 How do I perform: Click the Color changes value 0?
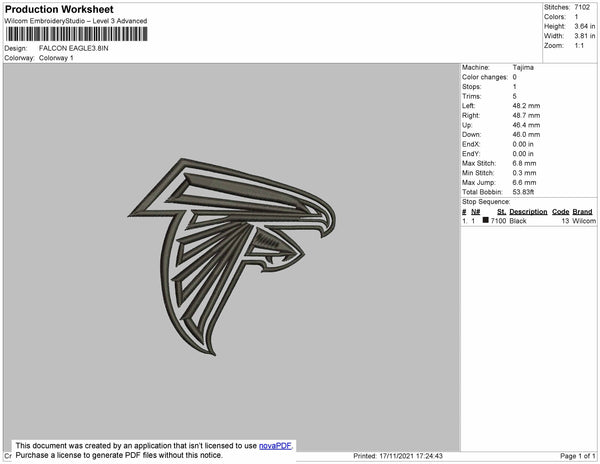click(514, 77)
